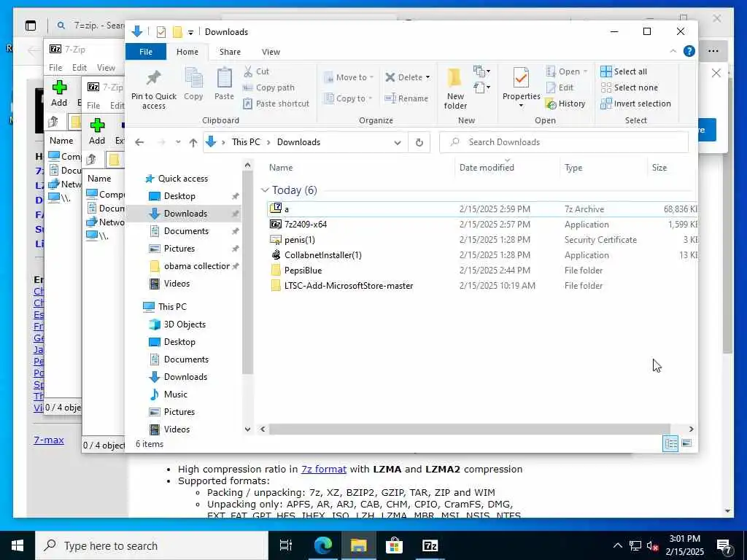
Task: Open the File tab
Action: [x=146, y=52]
